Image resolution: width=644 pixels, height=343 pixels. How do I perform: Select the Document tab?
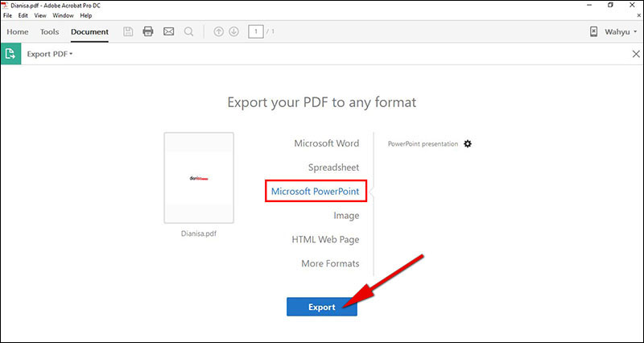pyautogui.click(x=89, y=31)
